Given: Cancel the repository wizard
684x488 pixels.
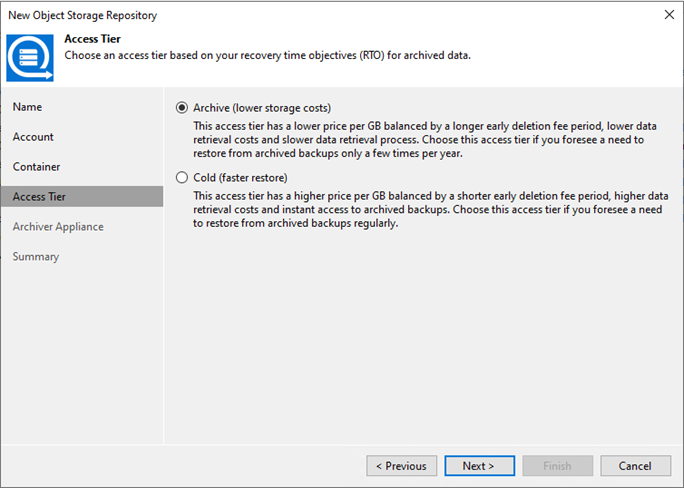Looking at the screenshot, I should 635,466.
